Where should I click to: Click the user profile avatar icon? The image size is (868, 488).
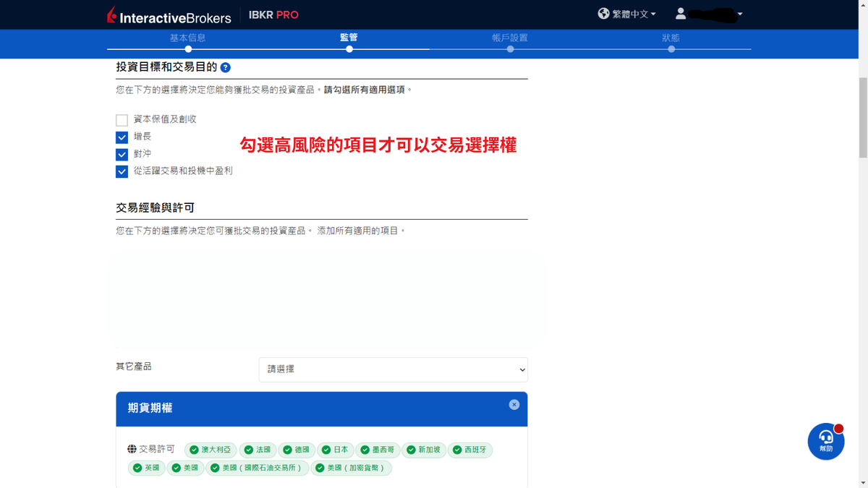(680, 13)
